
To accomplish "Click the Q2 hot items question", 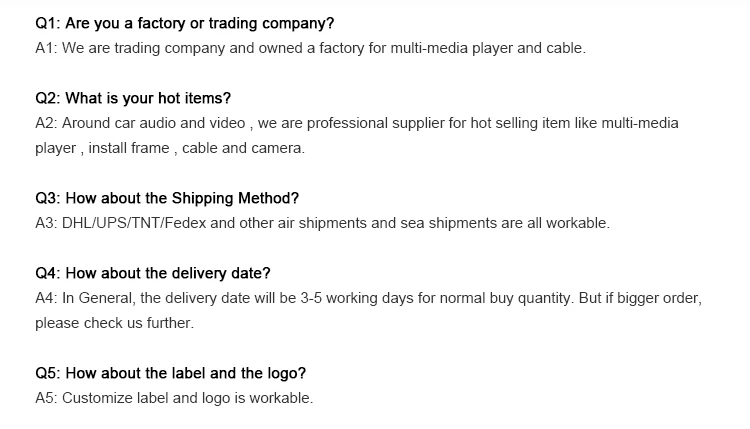I will (133, 98).
